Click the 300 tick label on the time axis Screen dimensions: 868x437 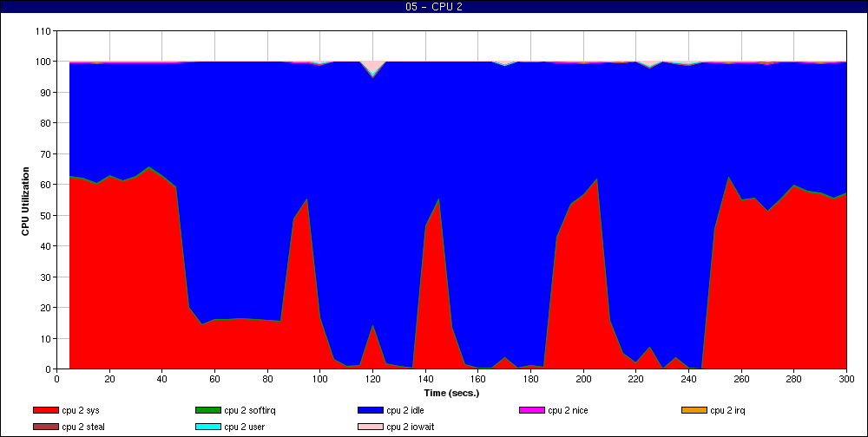[x=846, y=379]
